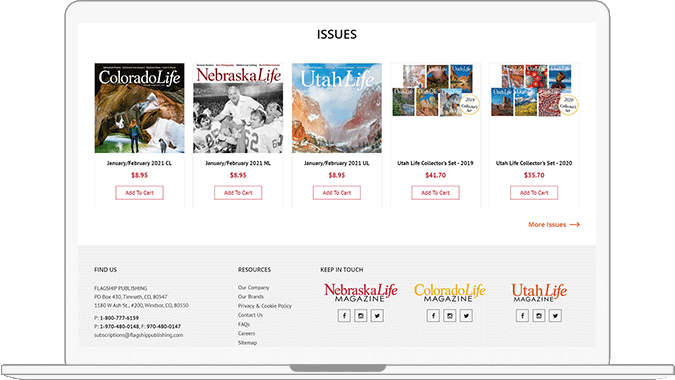
Task: Click the 1180 W Ash St. Windsor address
Action: [141, 306]
